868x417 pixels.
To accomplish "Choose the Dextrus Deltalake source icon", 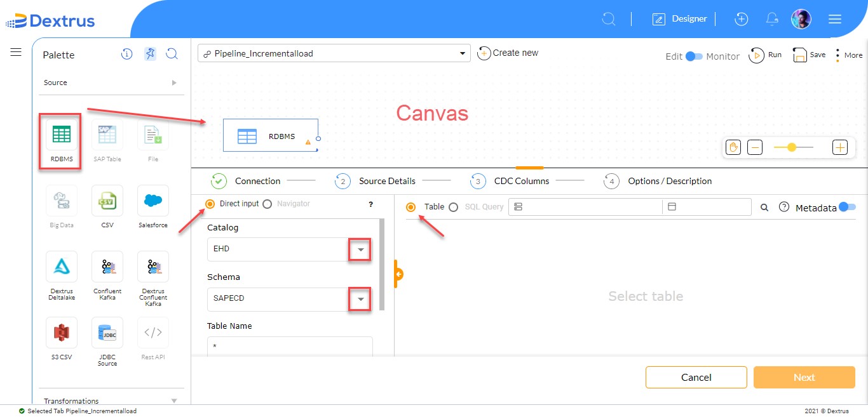I will click(62, 267).
